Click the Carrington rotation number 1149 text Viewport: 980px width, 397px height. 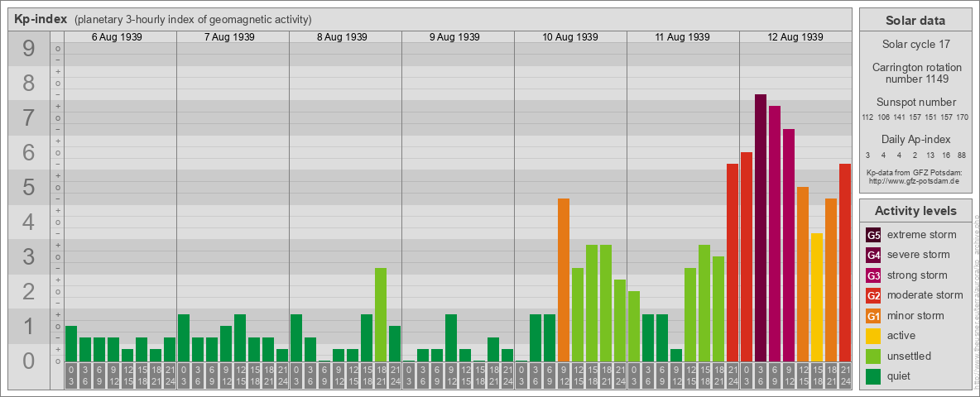(915, 73)
